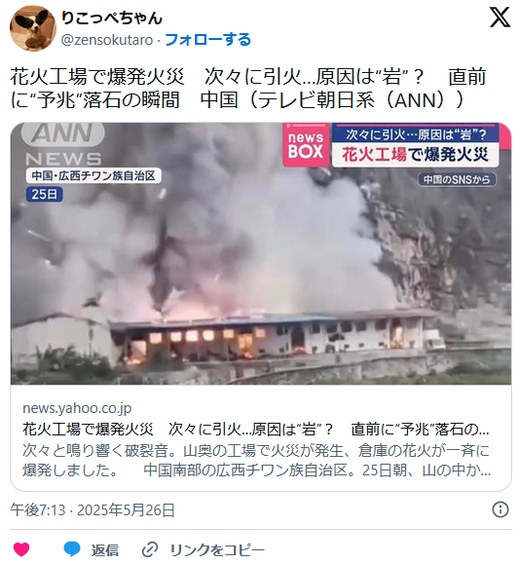Click the news BOX badge on the image
This screenshot has height=564, width=520.
point(306,145)
